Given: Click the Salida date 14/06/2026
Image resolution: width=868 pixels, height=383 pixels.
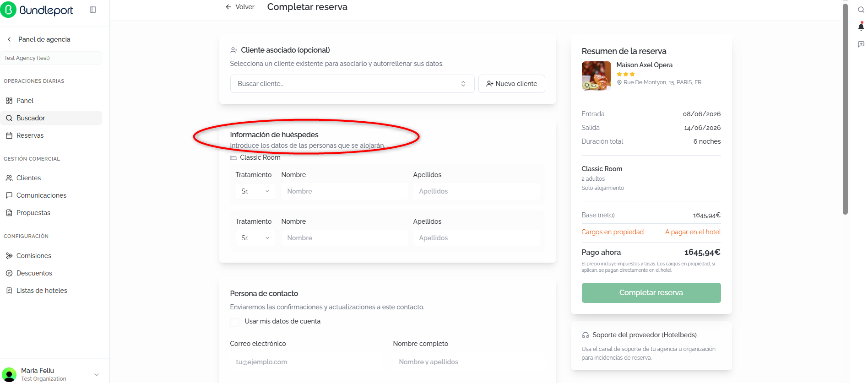Looking at the screenshot, I should (x=702, y=128).
